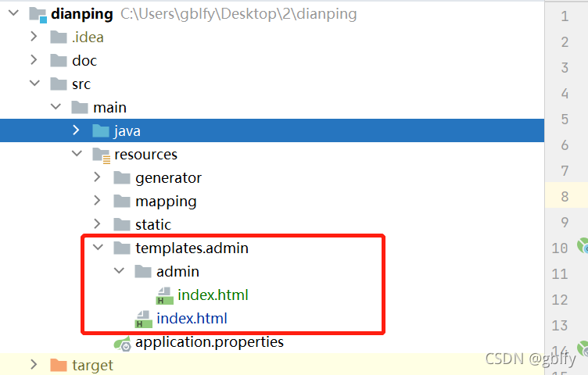Expand the static folder

click(x=97, y=223)
